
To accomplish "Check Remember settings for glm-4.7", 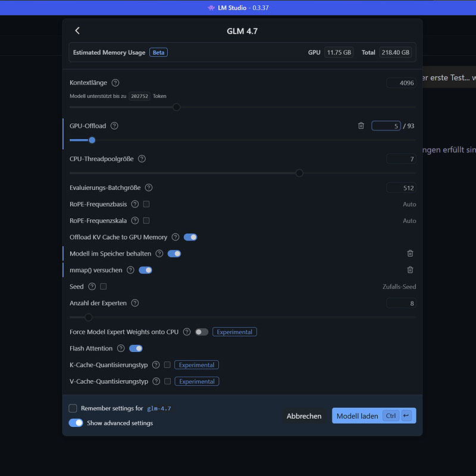I will 73,408.
